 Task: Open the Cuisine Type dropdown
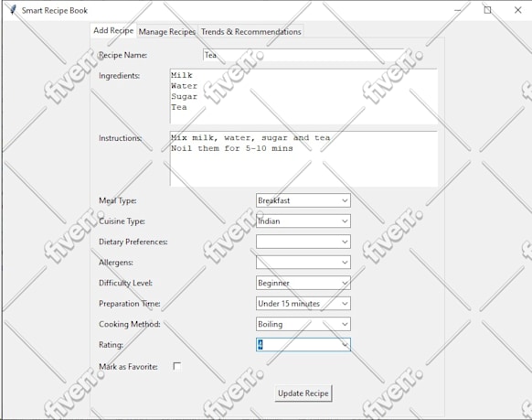pos(303,221)
